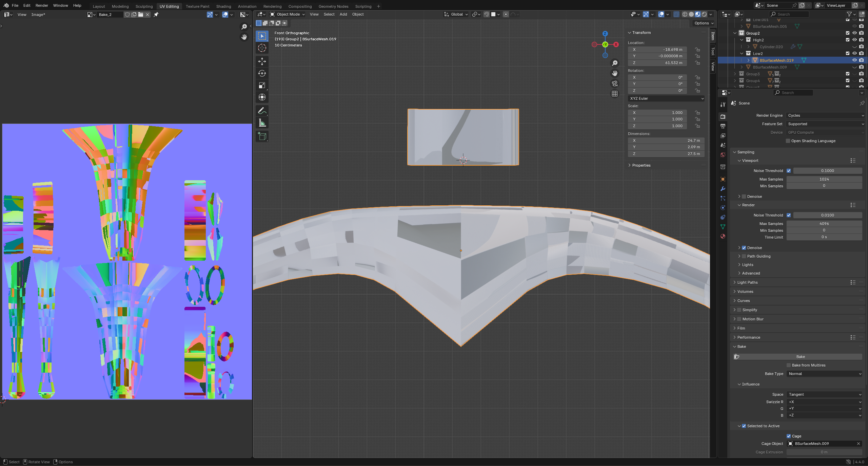
Task: Enable Bake from Multires
Action: click(789, 365)
